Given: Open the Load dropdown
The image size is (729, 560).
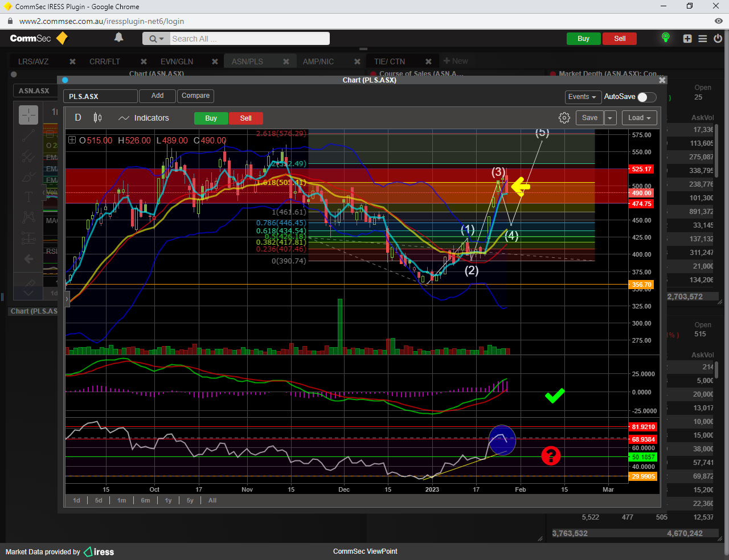Looking at the screenshot, I should coord(639,118).
